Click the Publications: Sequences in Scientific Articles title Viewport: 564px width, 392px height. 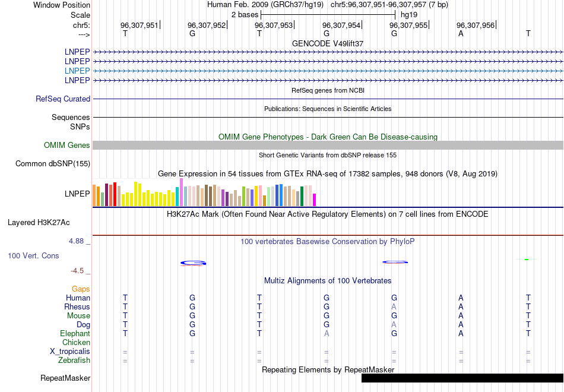[x=328, y=109]
